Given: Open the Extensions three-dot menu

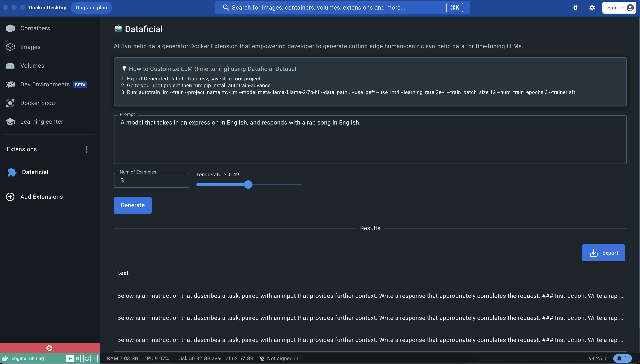Looking at the screenshot, I should coord(87,149).
